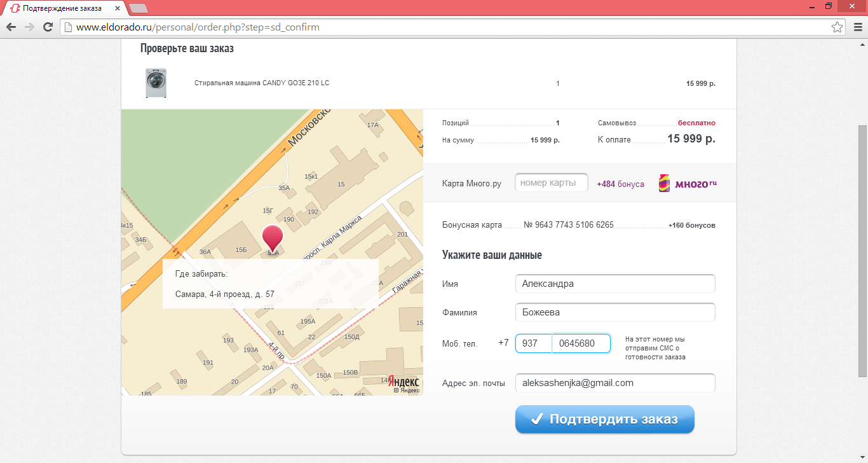868x463 pixels.
Task: Click the Имя field with Александра
Action: [x=614, y=284]
